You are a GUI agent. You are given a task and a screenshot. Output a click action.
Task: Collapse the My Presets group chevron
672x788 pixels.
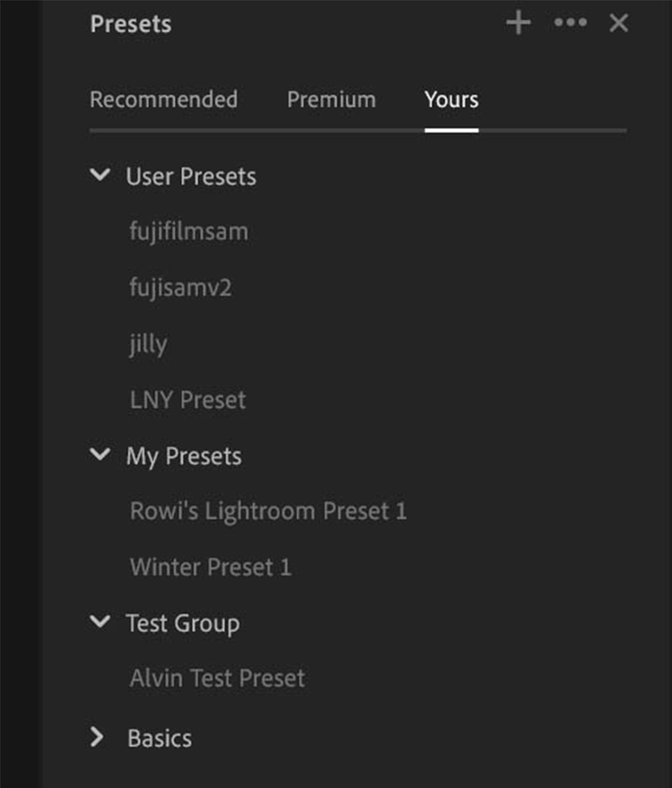pyautogui.click(x=99, y=455)
